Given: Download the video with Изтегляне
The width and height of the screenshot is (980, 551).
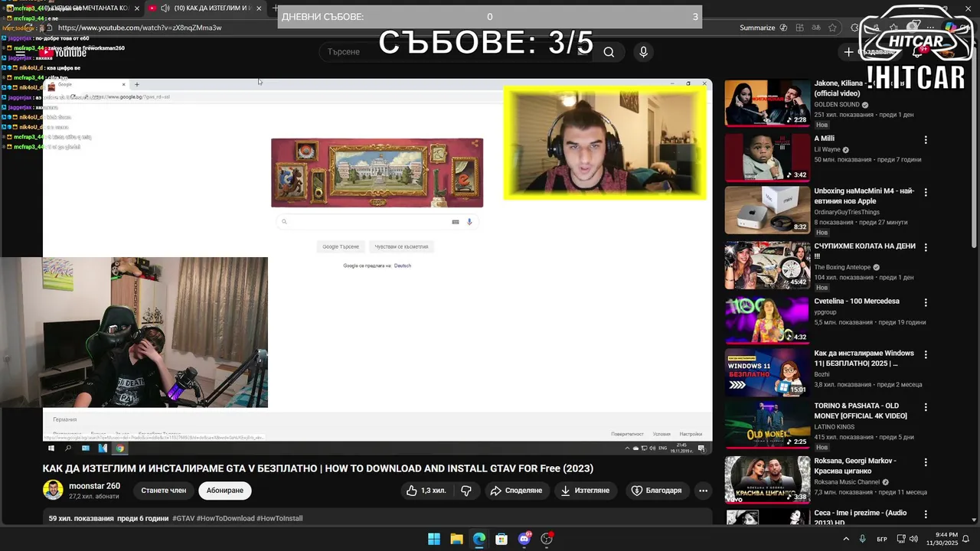Looking at the screenshot, I should point(585,491).
